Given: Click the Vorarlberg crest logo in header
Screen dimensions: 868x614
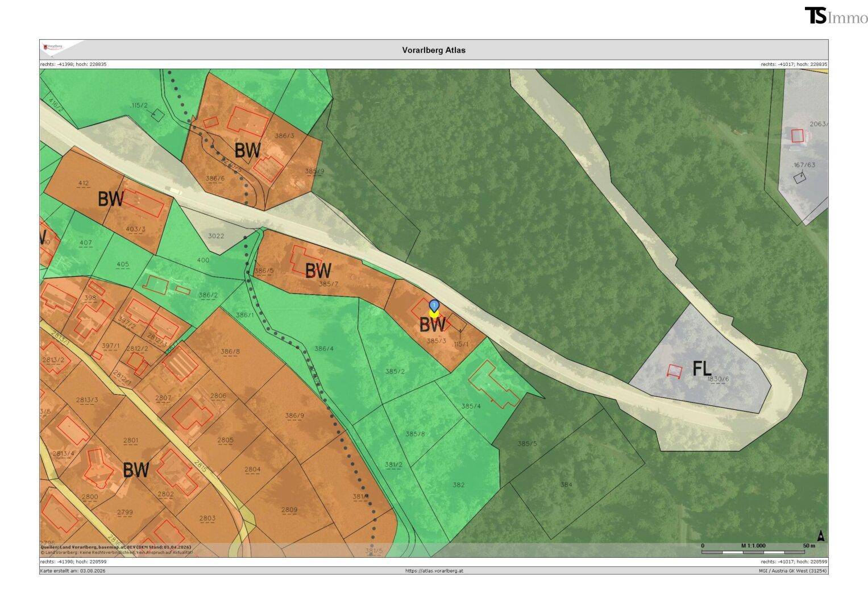Looking at the screenshot, I should (53, 47).
